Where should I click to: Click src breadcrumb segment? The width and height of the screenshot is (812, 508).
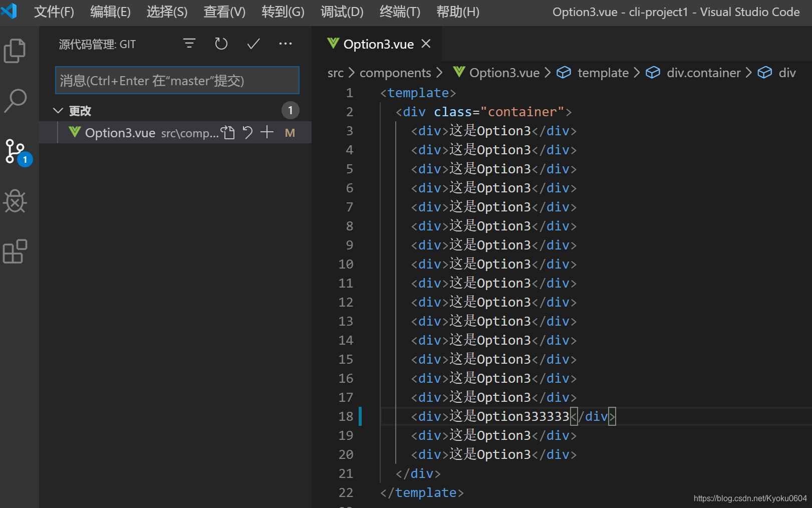pyautogui.click(x=336, y=73)
